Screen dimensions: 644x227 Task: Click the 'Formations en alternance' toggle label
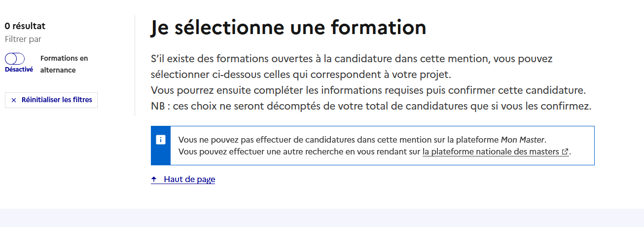64,64
